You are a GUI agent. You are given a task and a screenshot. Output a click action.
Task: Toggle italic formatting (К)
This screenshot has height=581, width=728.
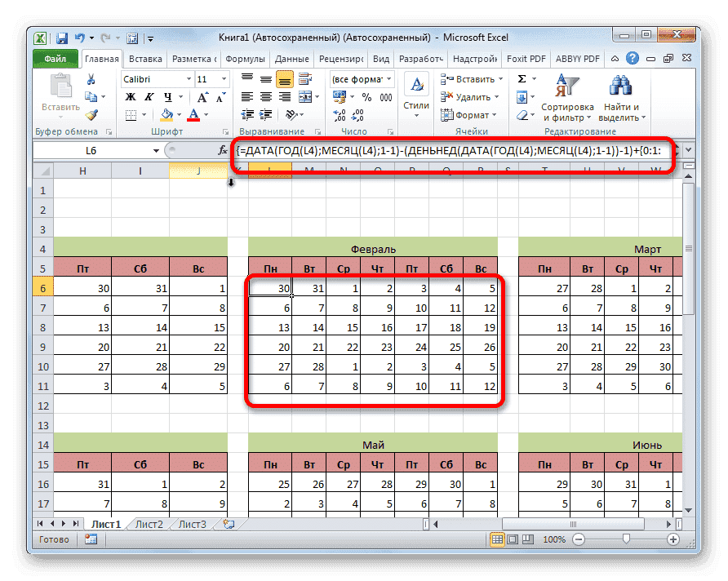[x=149, y=97]
